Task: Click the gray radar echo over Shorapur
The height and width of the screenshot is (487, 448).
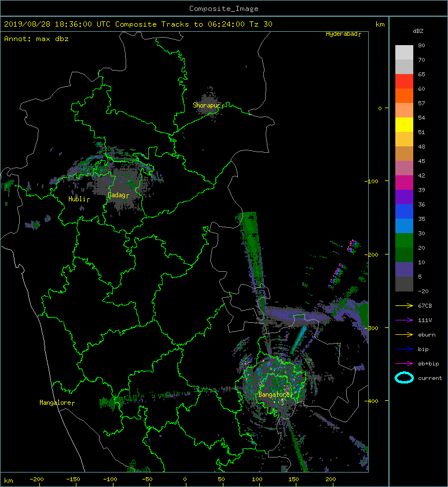Action: point(209,104)
